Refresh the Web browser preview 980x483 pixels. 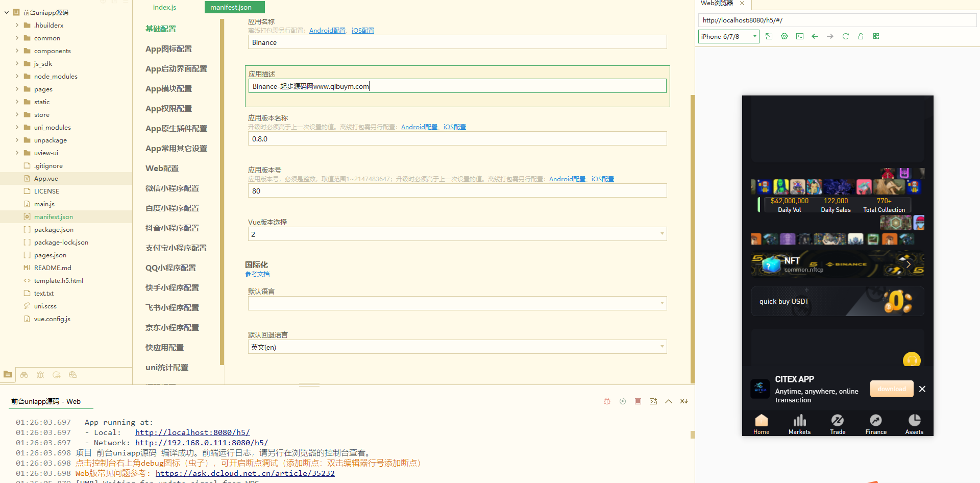pos(846,36)
